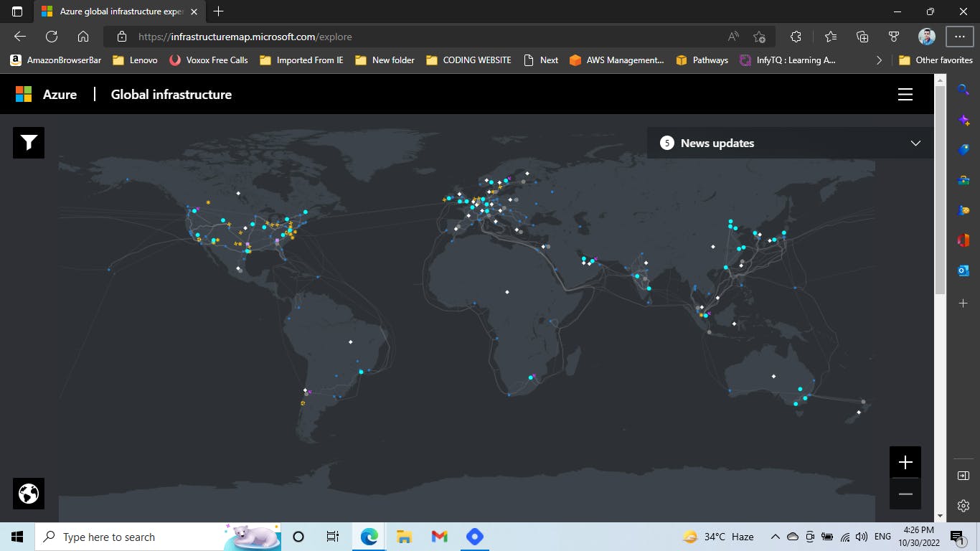980x551 pixels.
Task: Open the Lenovo bookmarks folder
Action: [x=135, y=60]
